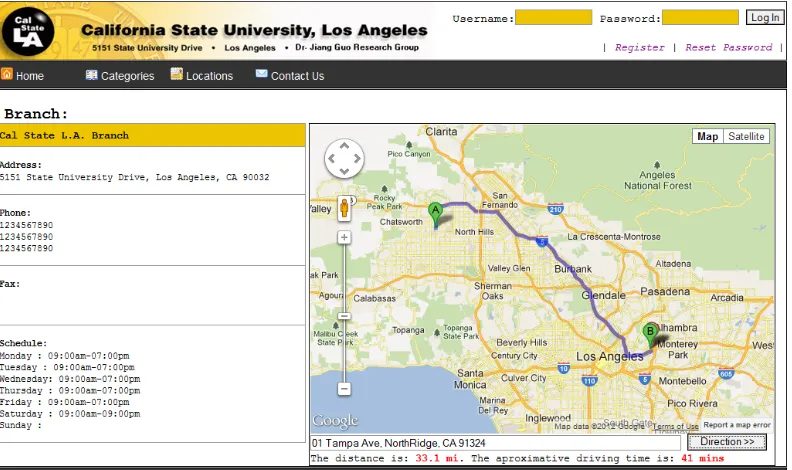Zoom out with the minus button

[x=344, y=389]
